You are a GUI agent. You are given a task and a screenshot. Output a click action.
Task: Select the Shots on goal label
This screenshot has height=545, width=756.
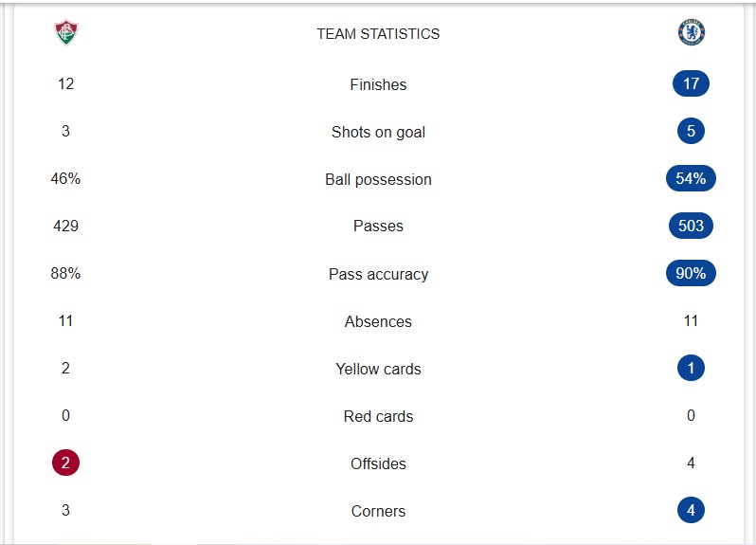click(378, 132)
